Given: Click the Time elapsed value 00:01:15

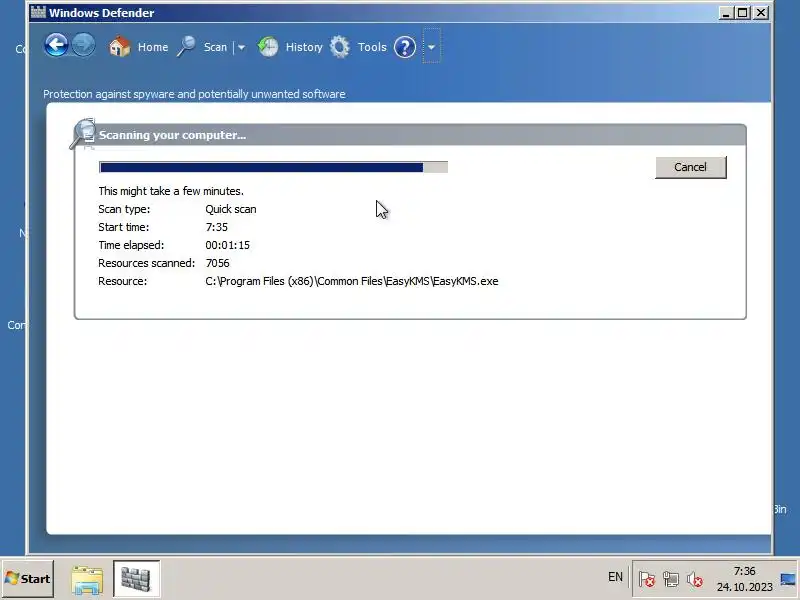Looking at the screenshot, I should [228, 245].
